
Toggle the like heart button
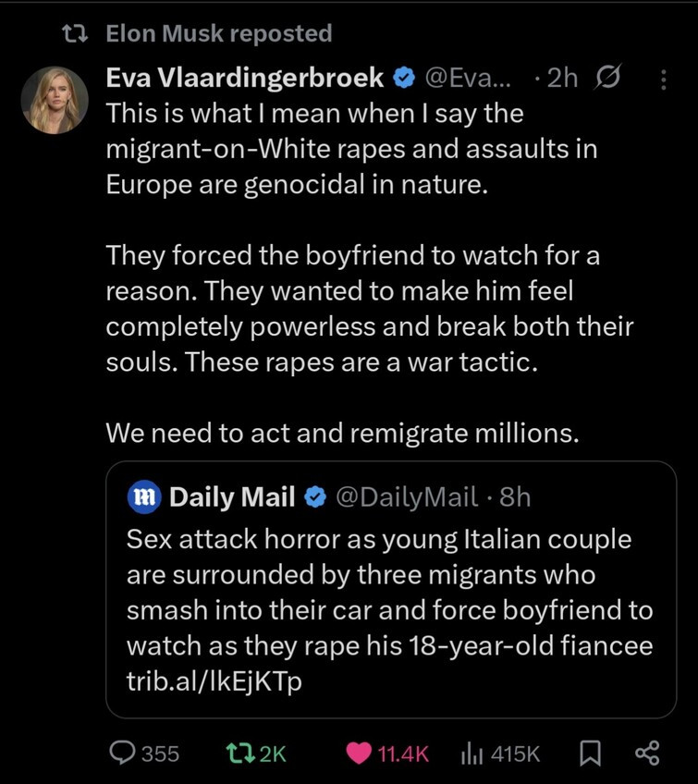click(x=361, y=753)
